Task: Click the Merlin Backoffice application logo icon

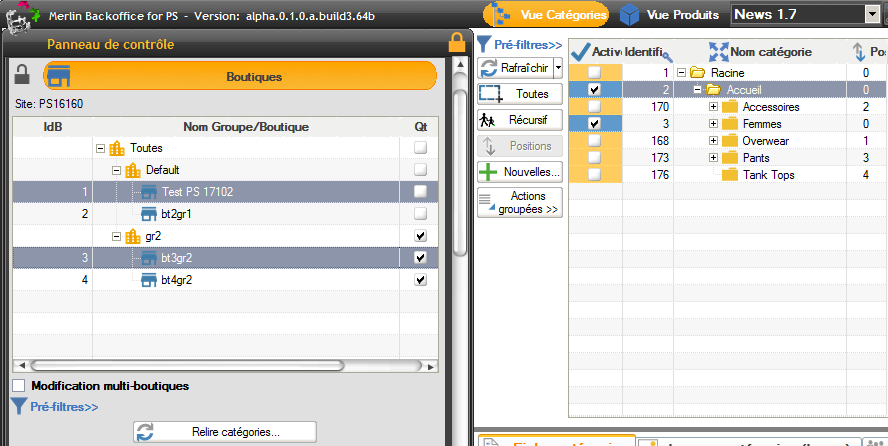Action: 22,16
